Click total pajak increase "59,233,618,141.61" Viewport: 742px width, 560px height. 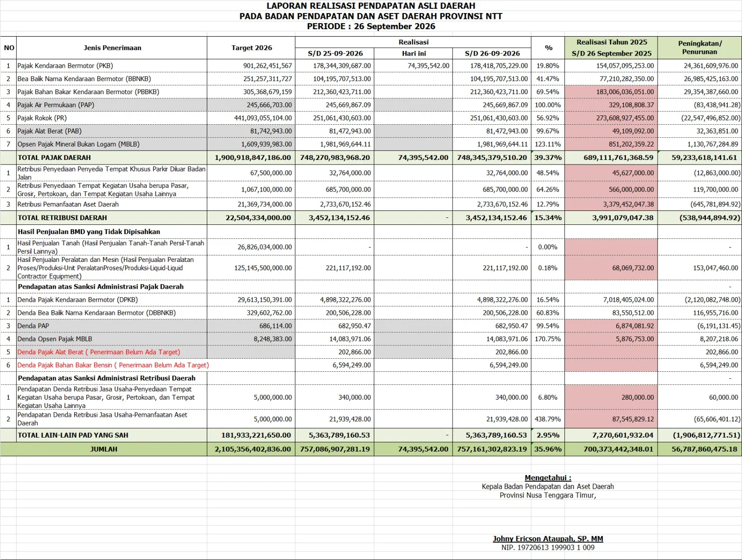[704, 158]
